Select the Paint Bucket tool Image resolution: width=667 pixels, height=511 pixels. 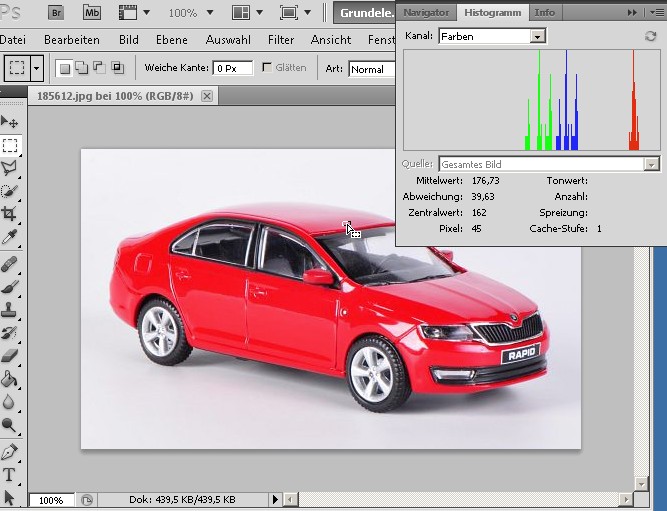pos(9,379)
